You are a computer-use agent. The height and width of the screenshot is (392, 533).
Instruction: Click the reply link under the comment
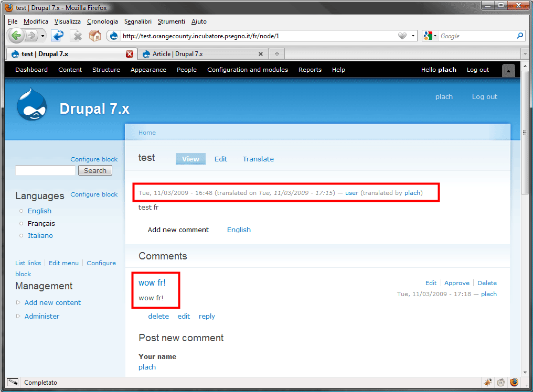tap(207, 316)
